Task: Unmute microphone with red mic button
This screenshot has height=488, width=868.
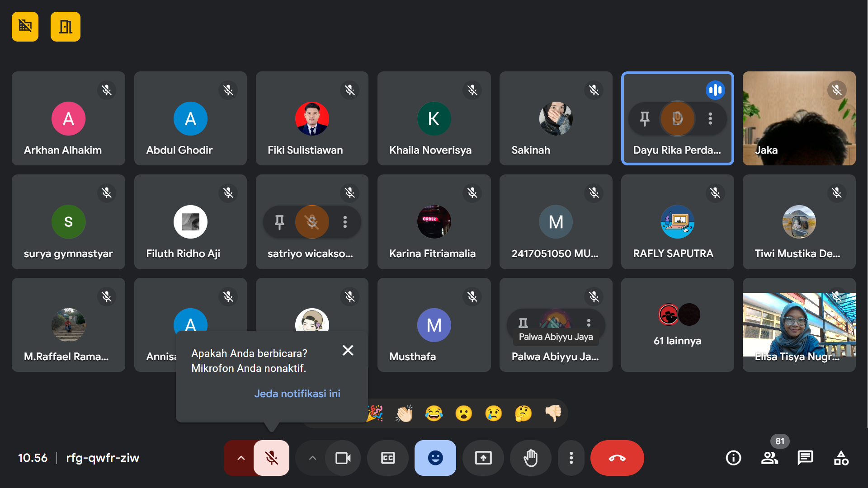Action: click(x=271, y=458)
